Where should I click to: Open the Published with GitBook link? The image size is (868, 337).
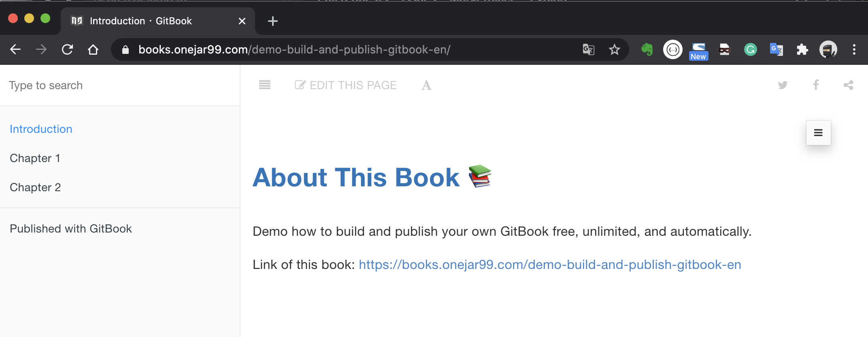(71, 229)
